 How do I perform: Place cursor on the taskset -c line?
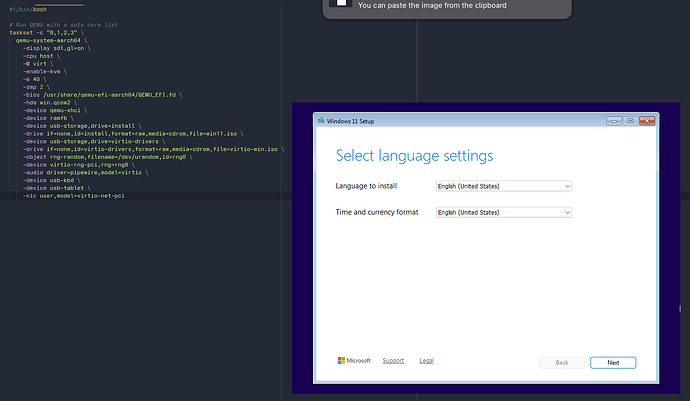click(x=47, y=33)
